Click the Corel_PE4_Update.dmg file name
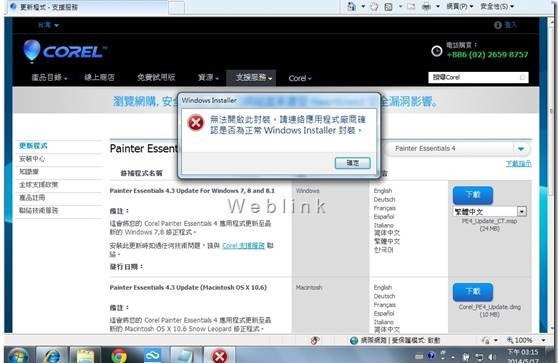This screenshot has height=363, width=558. (x=490, y=307)
